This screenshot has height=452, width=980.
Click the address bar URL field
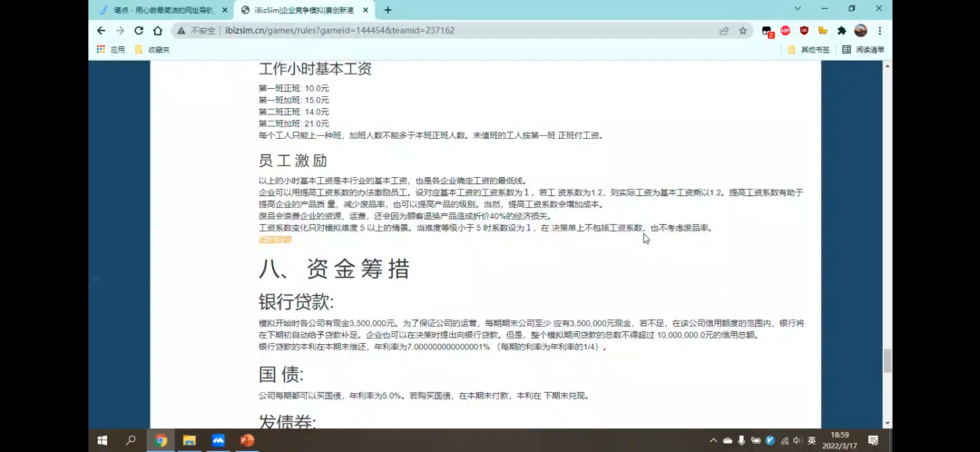coord(454,30)
